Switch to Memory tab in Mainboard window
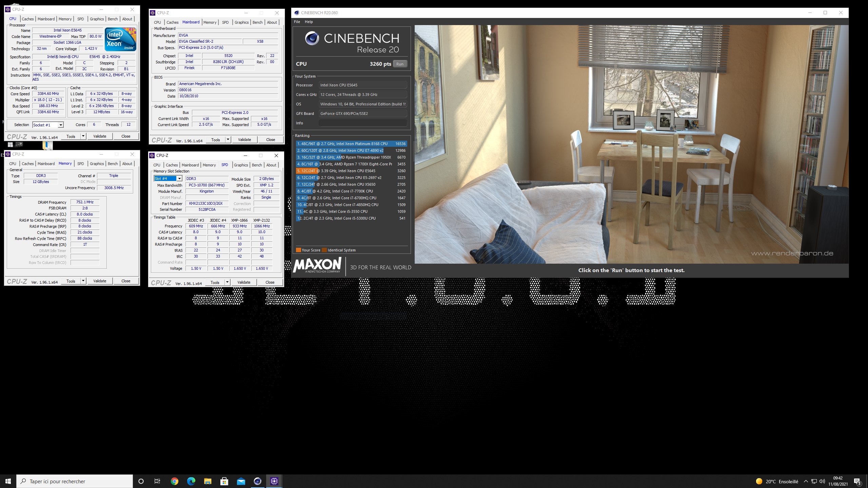Screen dimensions: 868x488 (x=210, y=22)
